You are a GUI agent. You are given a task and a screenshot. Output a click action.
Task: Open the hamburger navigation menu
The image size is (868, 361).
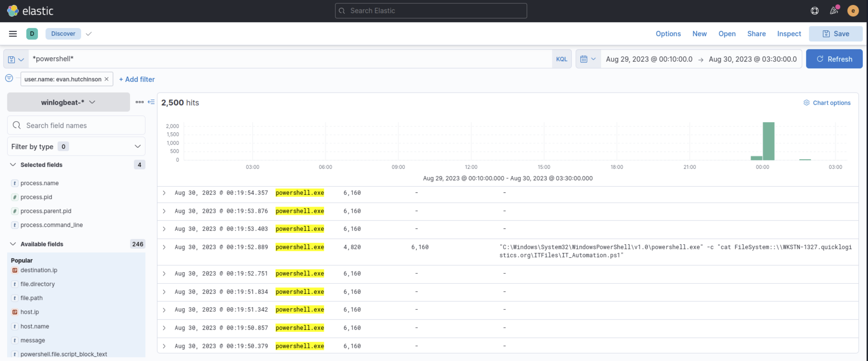[x=13, y=34]
